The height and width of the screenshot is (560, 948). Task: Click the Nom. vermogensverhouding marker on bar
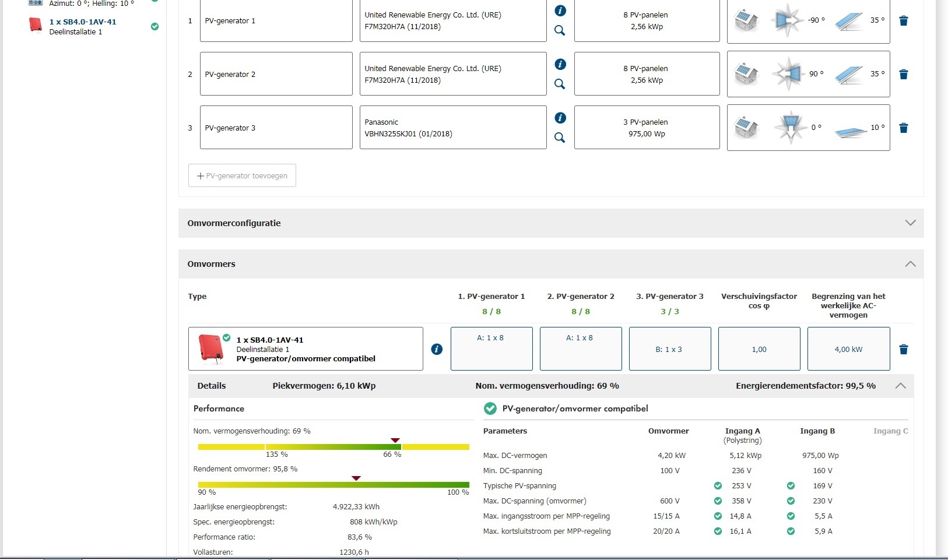pyautogui.click(x=395, y=441)
